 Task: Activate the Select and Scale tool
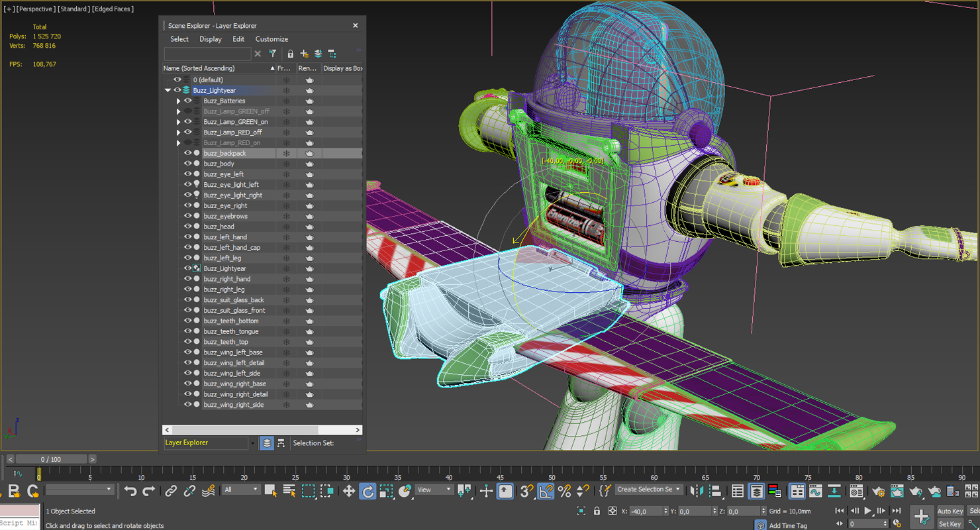[x=385, y=491]
